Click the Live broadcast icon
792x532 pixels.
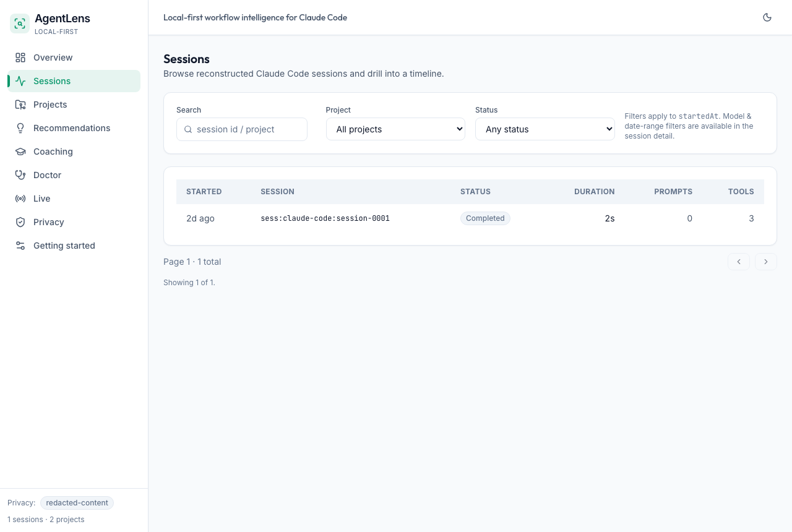tap(20, 199)
